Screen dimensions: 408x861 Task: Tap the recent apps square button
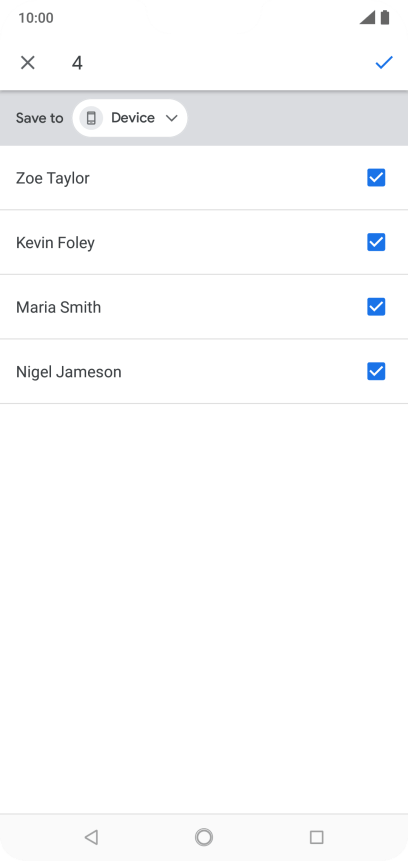click(x=316, y=837)
